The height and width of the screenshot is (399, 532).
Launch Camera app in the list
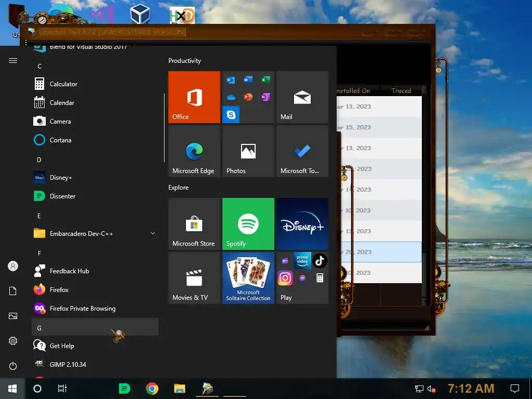(x=95, y=121)
